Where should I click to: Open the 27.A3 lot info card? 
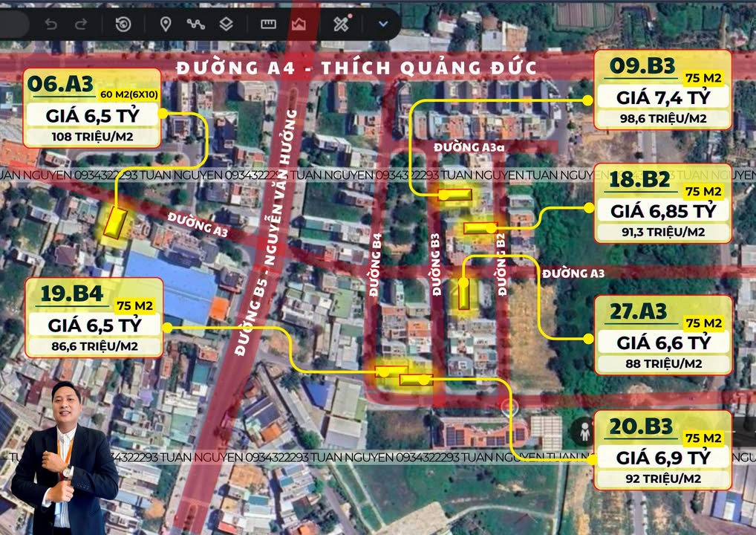[x=662, y=334]
